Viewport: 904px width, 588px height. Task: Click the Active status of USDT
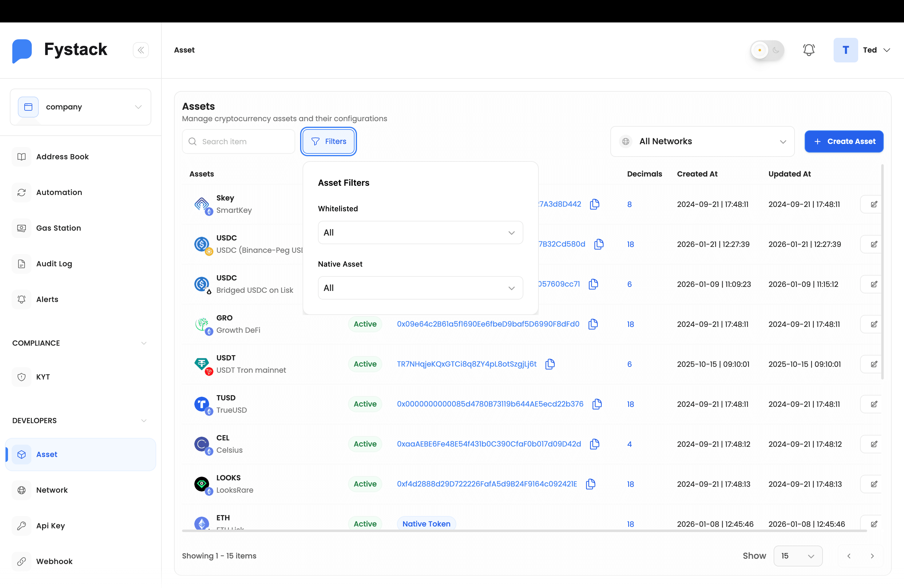[365, 364]
